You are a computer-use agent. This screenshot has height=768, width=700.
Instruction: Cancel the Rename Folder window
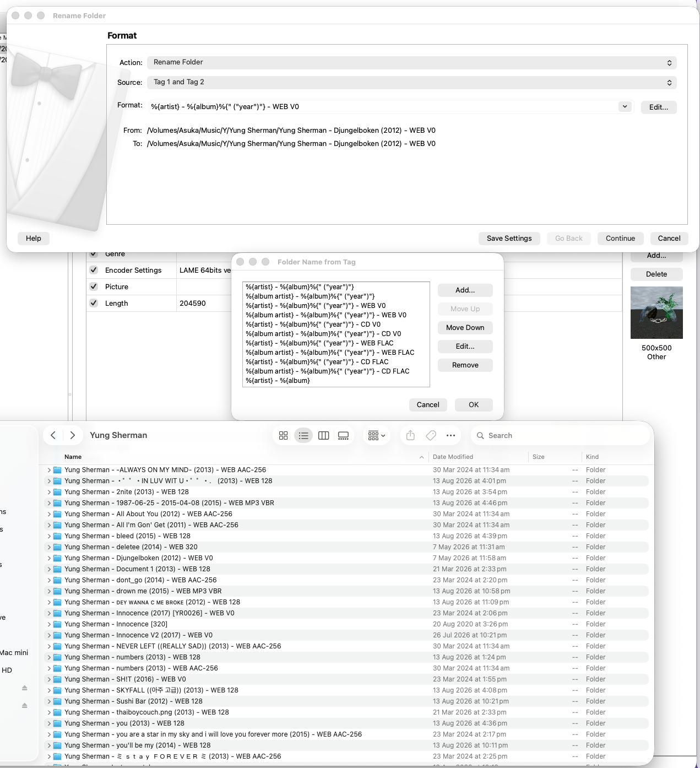(669, 239)
